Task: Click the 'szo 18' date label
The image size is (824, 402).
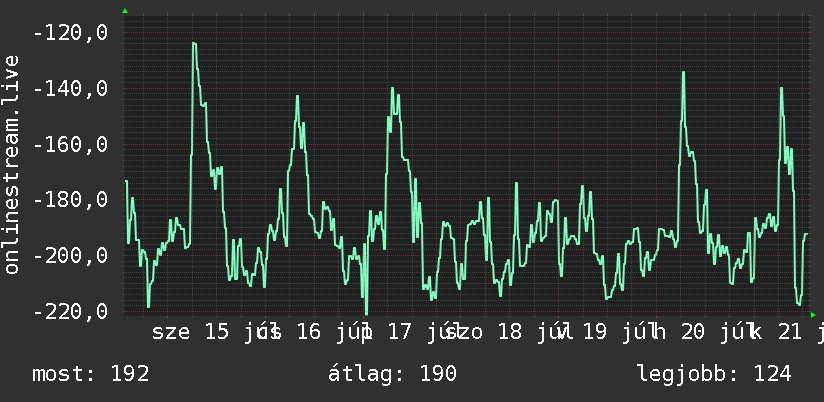Action: (x=483, y=333)
